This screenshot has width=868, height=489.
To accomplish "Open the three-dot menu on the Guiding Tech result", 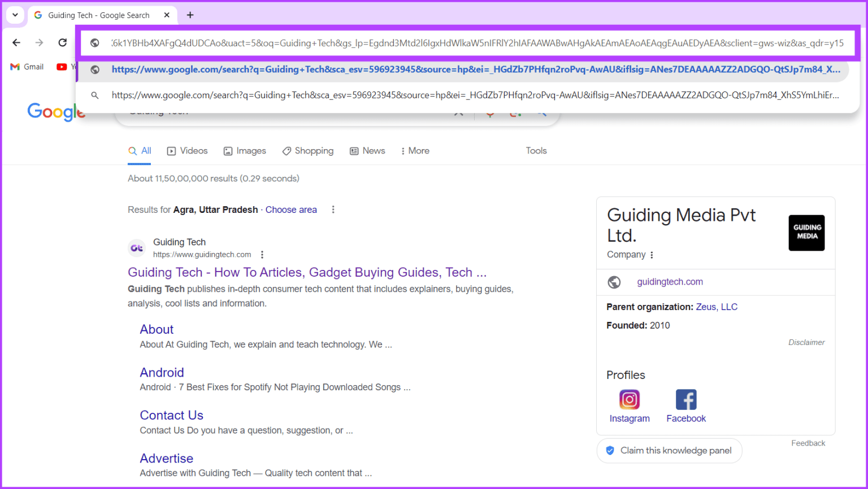I will 262,255.
